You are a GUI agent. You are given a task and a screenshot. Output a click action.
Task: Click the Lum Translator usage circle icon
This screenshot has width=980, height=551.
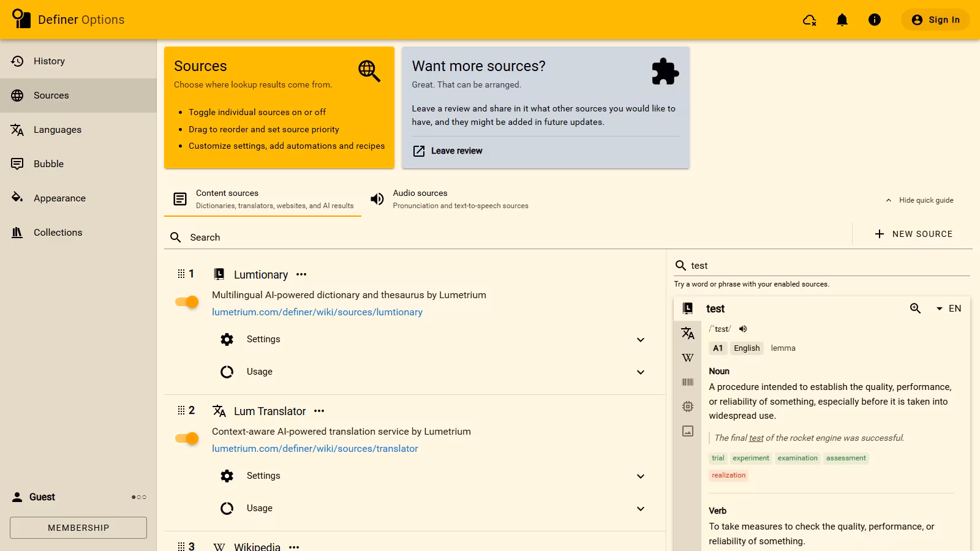click(227, 508)
